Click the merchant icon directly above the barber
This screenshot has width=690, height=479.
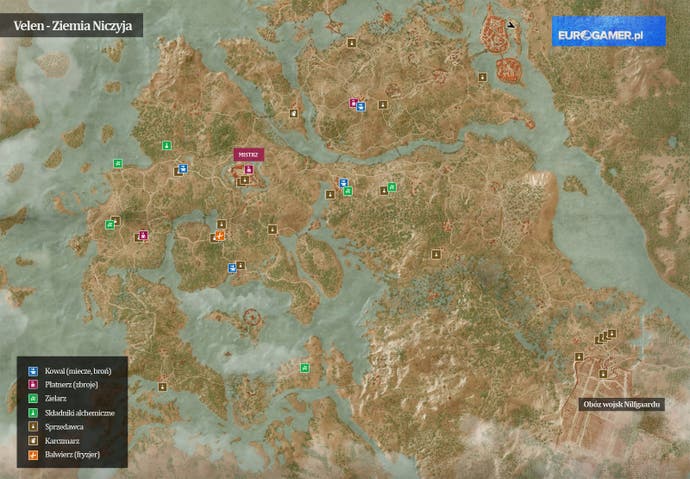click(x=222, y=224)
